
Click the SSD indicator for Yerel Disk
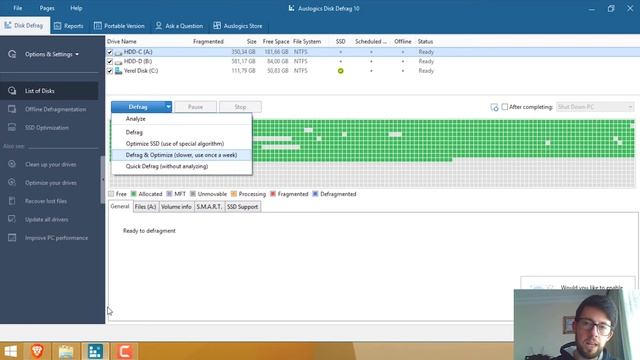click(340, 71)
